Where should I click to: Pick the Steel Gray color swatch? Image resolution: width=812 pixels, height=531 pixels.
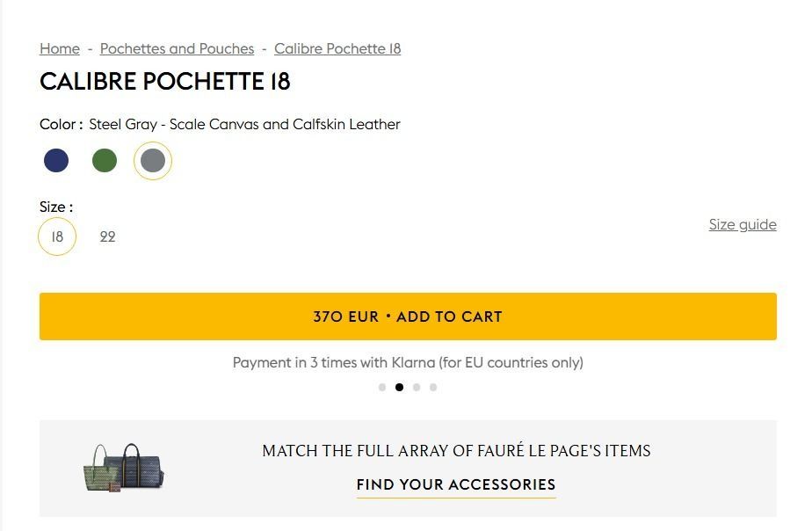[x=153, y=161]
